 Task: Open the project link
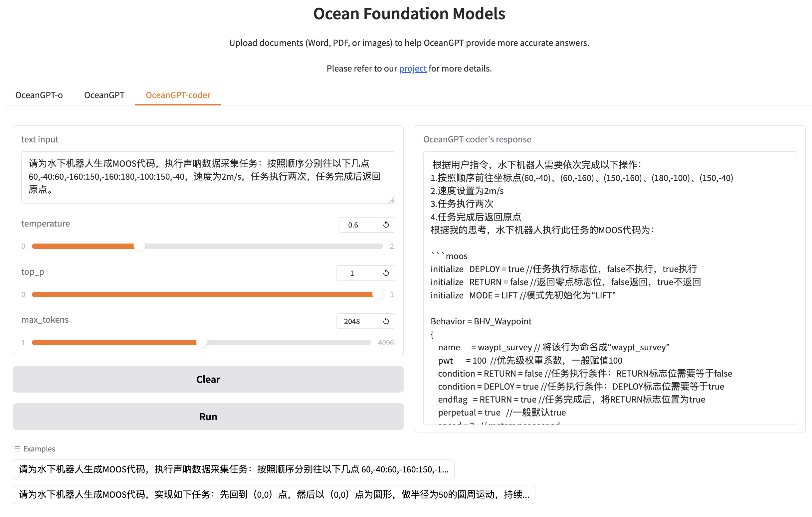[413, 69]
